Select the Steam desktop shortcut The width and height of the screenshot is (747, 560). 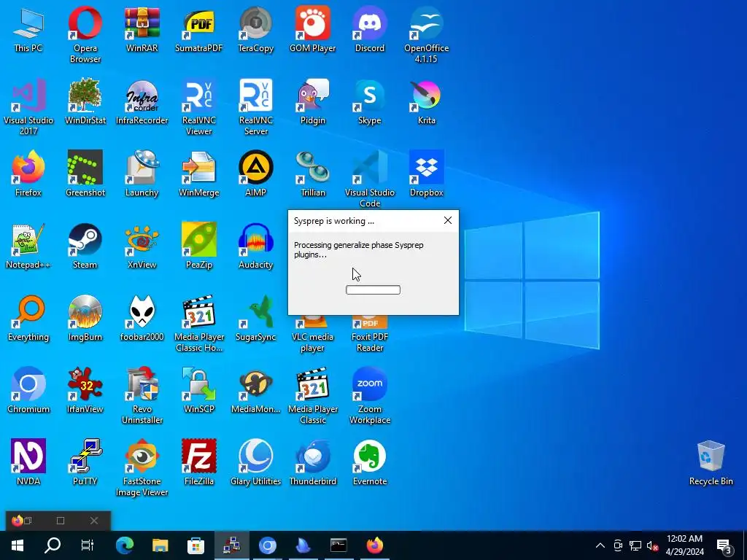[85, 246]
